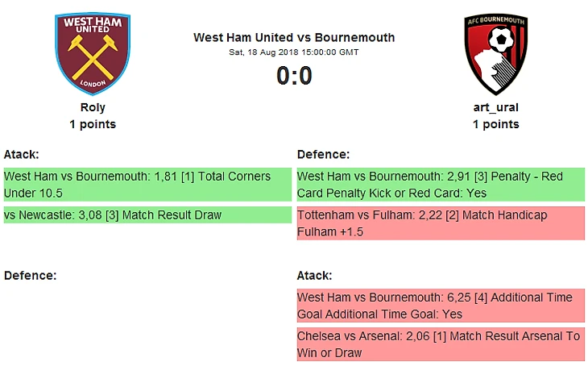
Task: Click the 0:0 match score
Action: (x=294, y=76)
